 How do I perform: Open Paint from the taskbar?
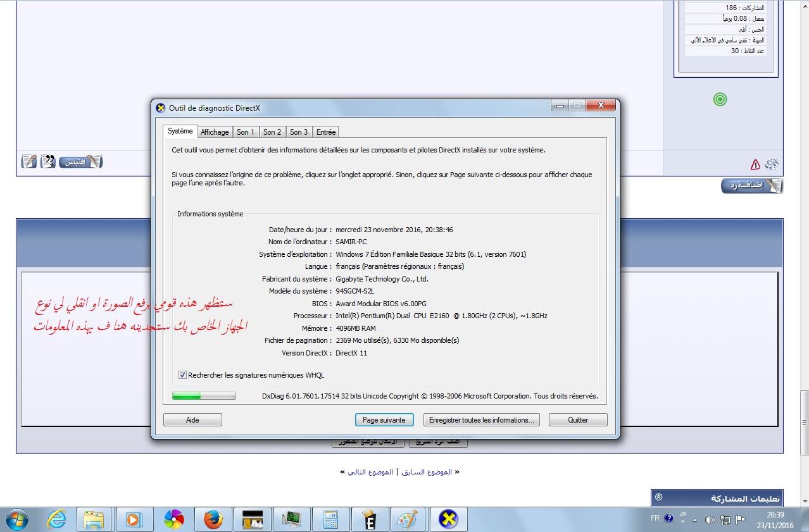(x=407, y=519)
